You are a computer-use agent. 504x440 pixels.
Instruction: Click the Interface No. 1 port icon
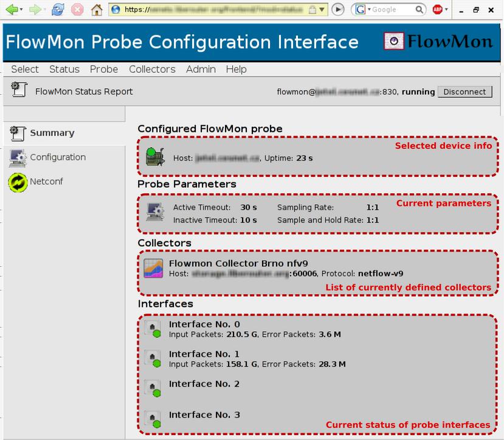[153, 359]
